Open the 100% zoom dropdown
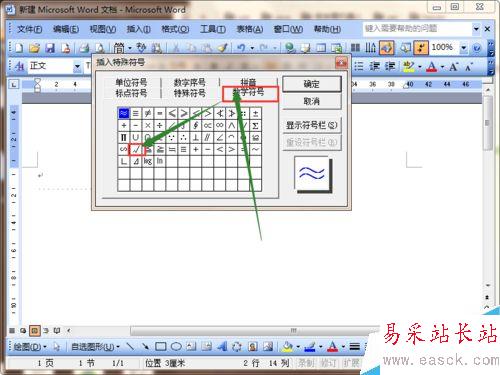The width and height of the screenshot is (500, 375). (x=464, y=48)
